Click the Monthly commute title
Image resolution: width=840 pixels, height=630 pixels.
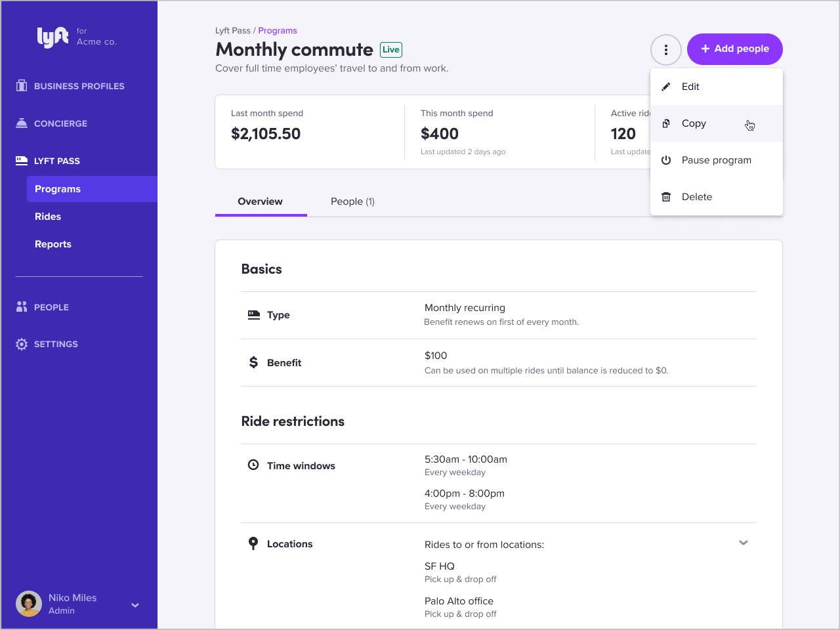pos(294,49)
